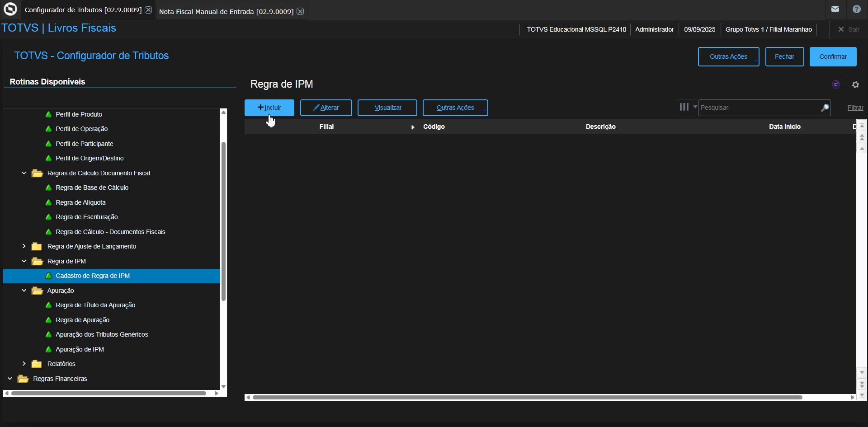Click the Incluir button
This screenshot has height=427, width=868.
269,108
